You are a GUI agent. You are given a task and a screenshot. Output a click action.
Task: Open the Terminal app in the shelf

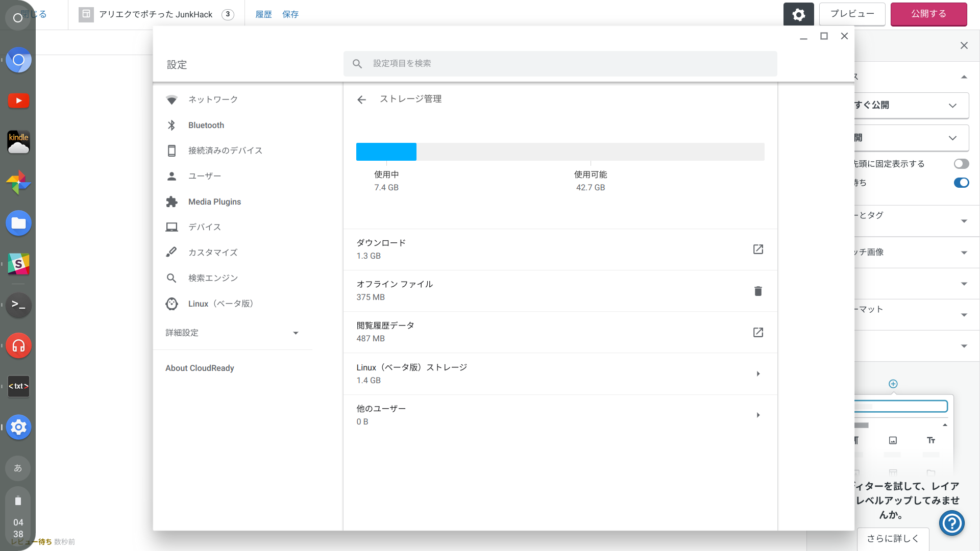(x=18, y=305)
